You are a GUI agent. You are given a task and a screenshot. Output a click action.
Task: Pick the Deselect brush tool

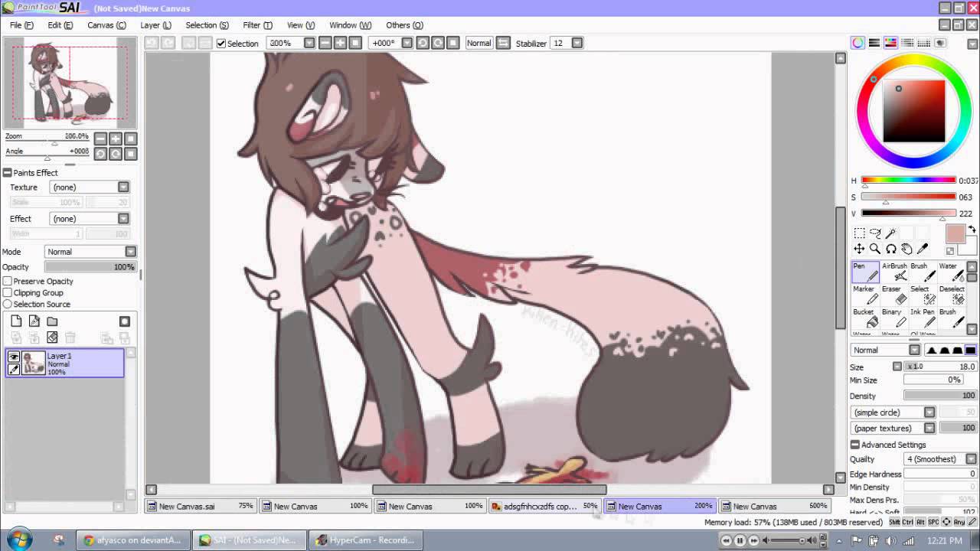[x=952, y=295]
